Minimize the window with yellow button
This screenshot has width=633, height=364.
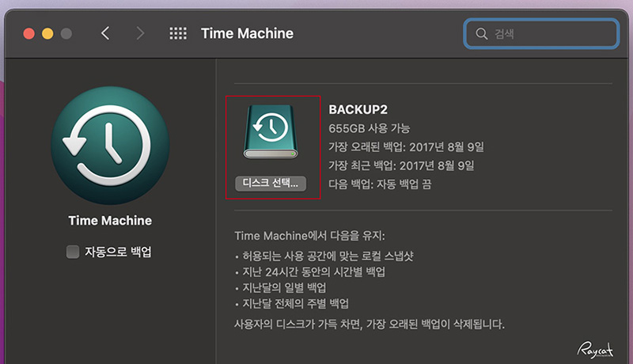[x=47, y=33]
